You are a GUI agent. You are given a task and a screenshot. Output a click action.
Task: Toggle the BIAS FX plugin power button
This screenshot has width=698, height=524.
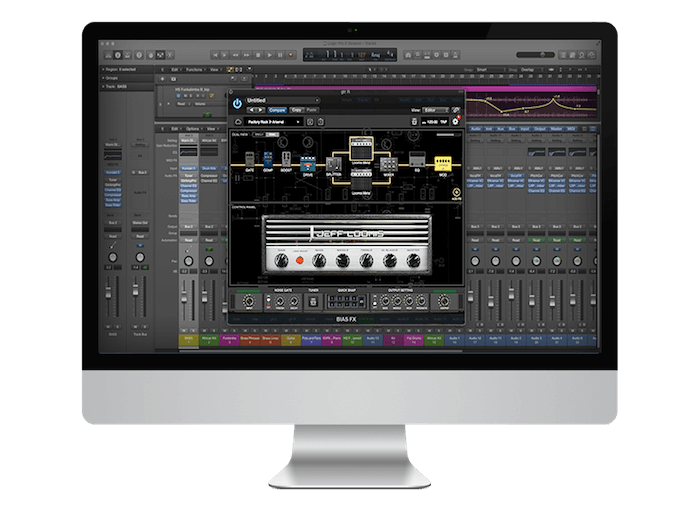pyautogui.click(x=237, y=104)
